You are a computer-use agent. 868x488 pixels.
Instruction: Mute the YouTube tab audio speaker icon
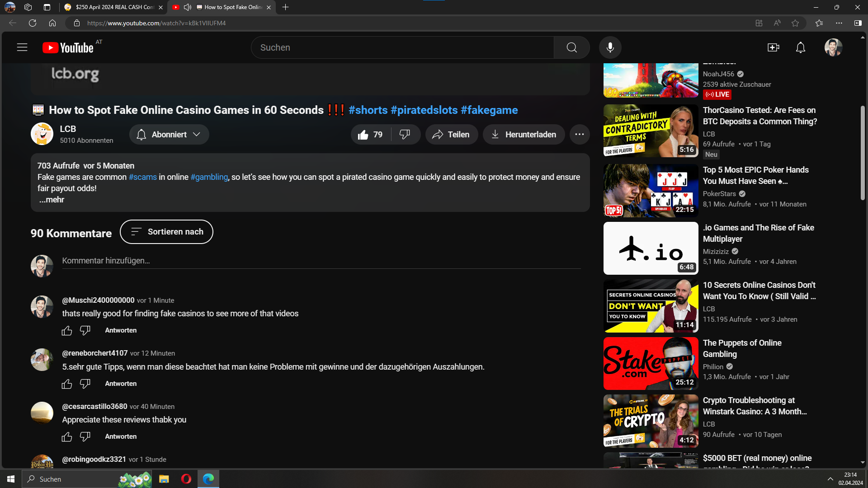coord(187,7)
